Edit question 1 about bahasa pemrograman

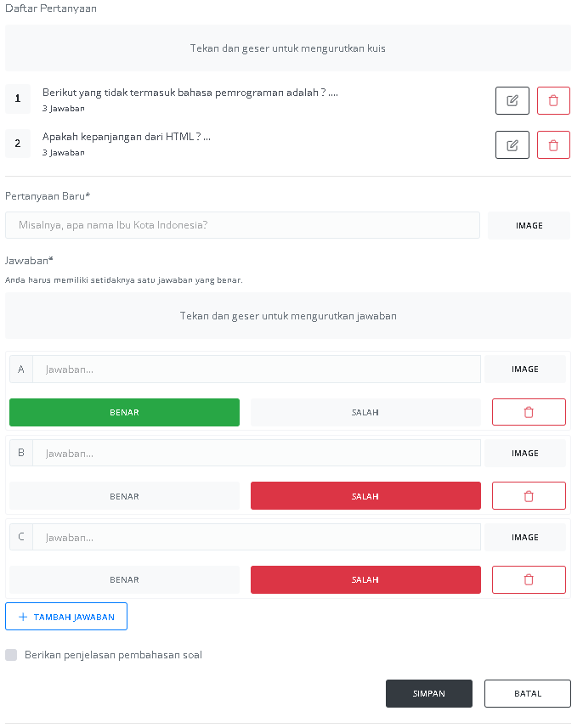[512, 100]
